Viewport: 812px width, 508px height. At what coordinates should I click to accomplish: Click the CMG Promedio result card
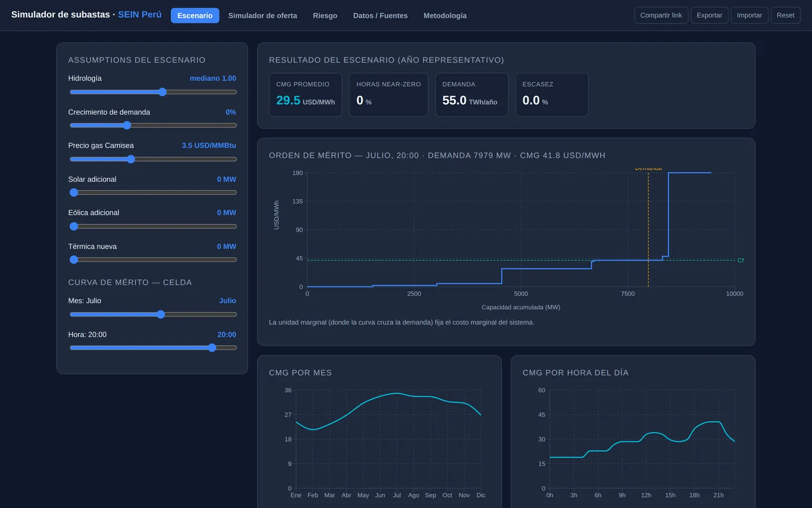tap(306, 95)
